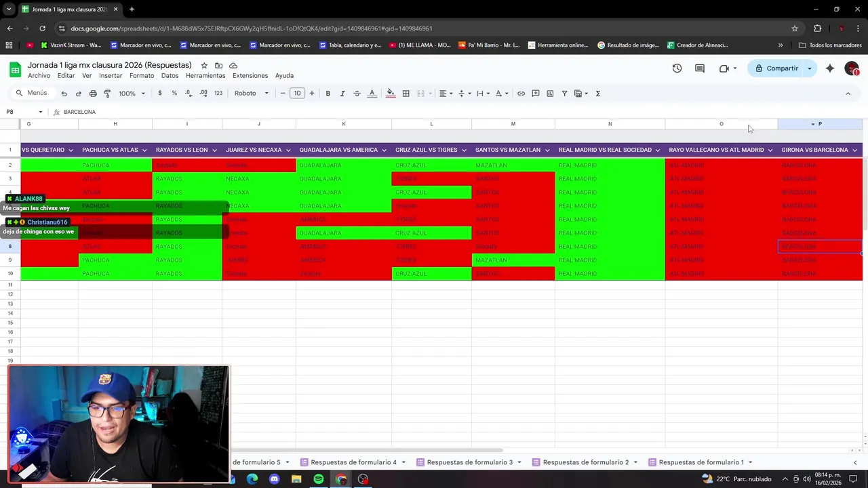This screenshot has width=868, height=488.
Task: Format cells as percent
Action: click(x=174, y=94)
